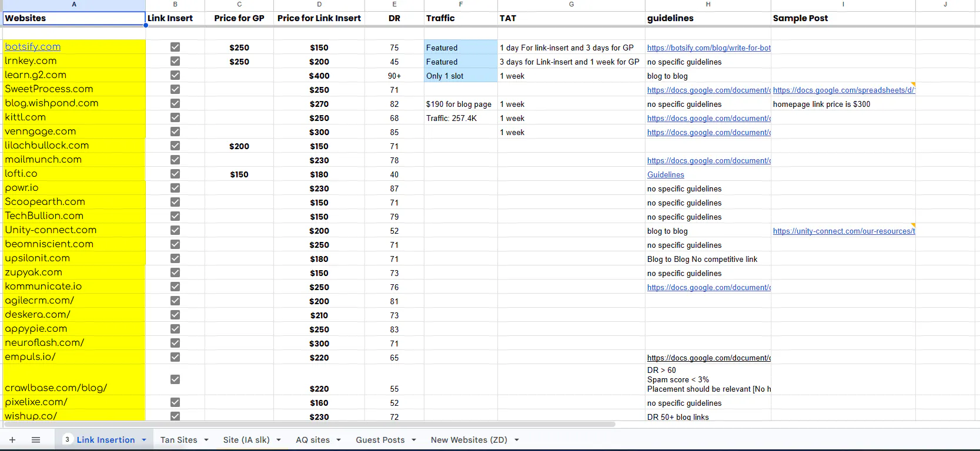This screenshot has width=980, height=451.
Task: Select the Websites header cell
Action: pos(73,18)
